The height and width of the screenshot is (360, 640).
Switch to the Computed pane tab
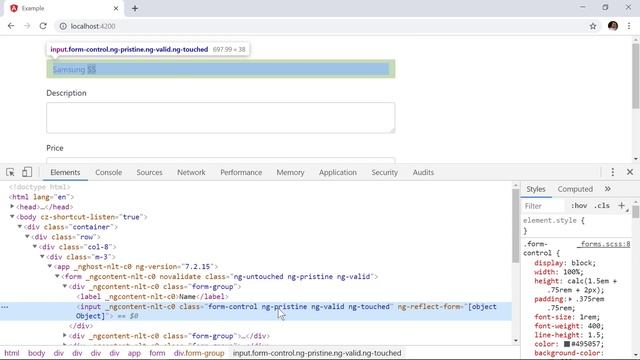point(575,189)
